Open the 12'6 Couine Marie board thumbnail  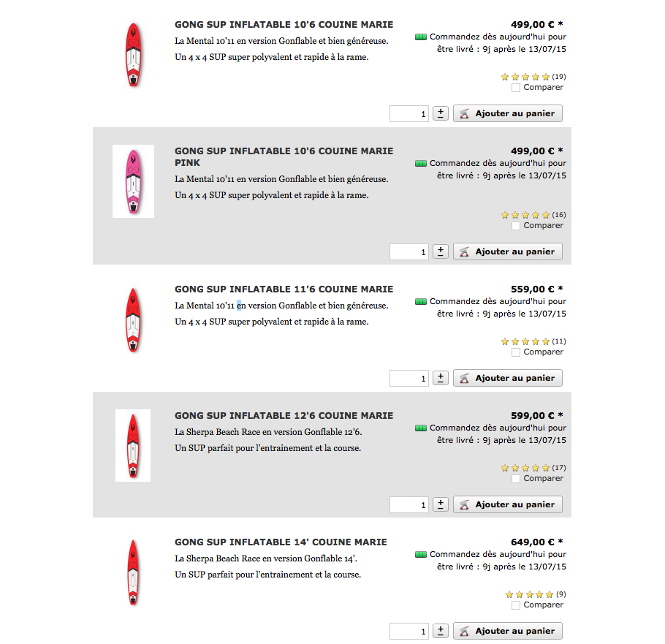coord(133,445)
